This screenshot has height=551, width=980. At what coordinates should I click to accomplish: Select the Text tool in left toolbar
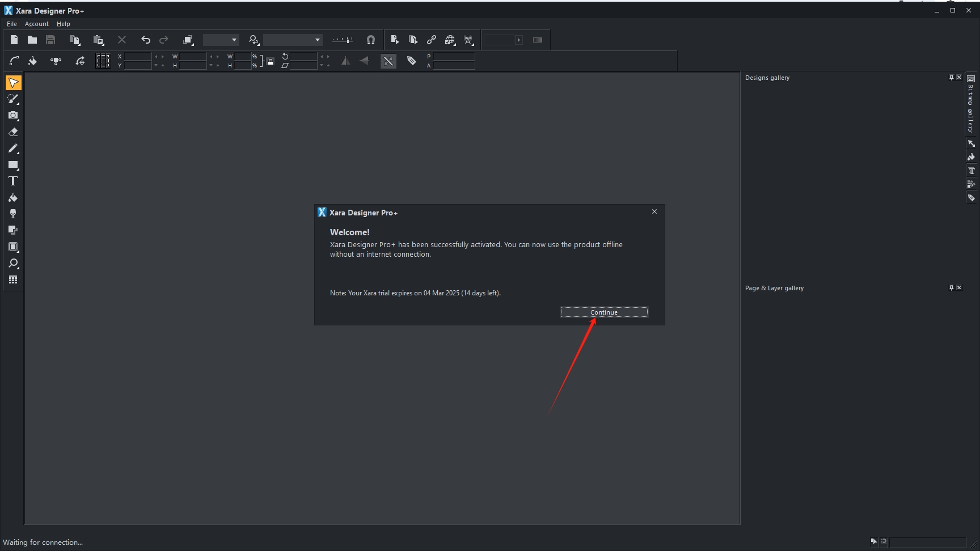tap(13, 181)
